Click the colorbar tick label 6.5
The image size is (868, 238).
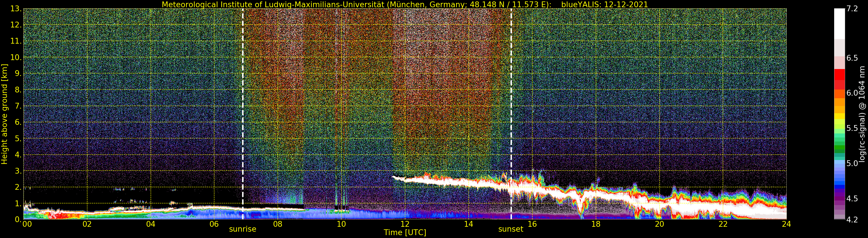tap(852, 58)
